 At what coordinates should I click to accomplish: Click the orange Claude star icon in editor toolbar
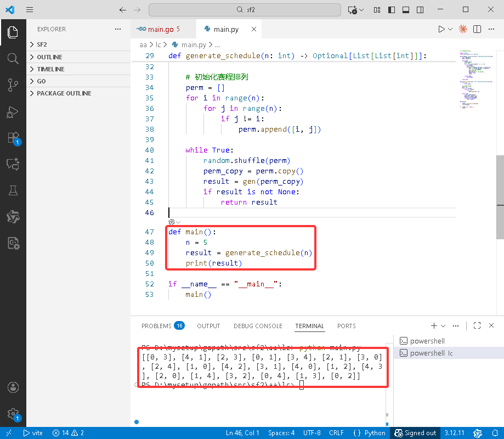tap(463, 29)
